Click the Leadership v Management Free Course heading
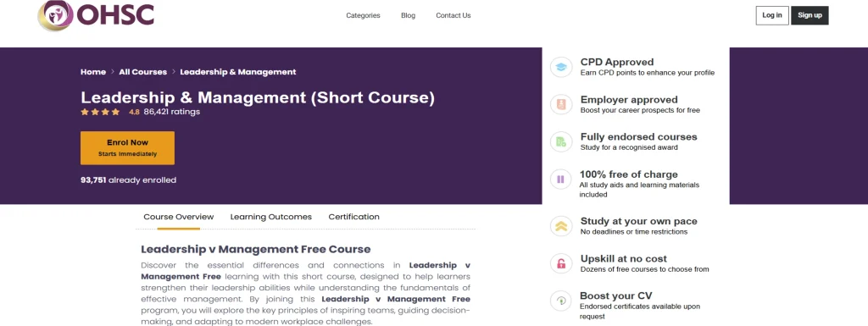This screenshot has width=868, height=326. pos(256,249)
